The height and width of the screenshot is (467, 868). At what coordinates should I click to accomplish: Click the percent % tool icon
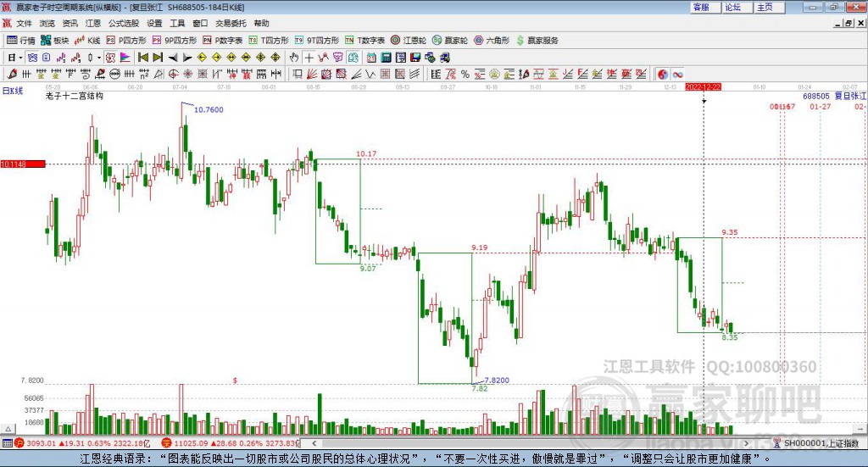coord(465,74)
